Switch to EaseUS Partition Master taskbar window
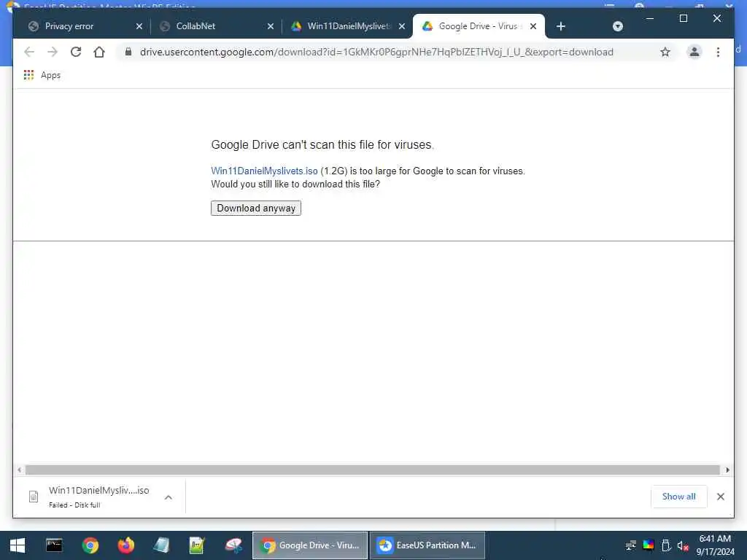This screenshot has height=560, width=747. [x=427, y=545]
